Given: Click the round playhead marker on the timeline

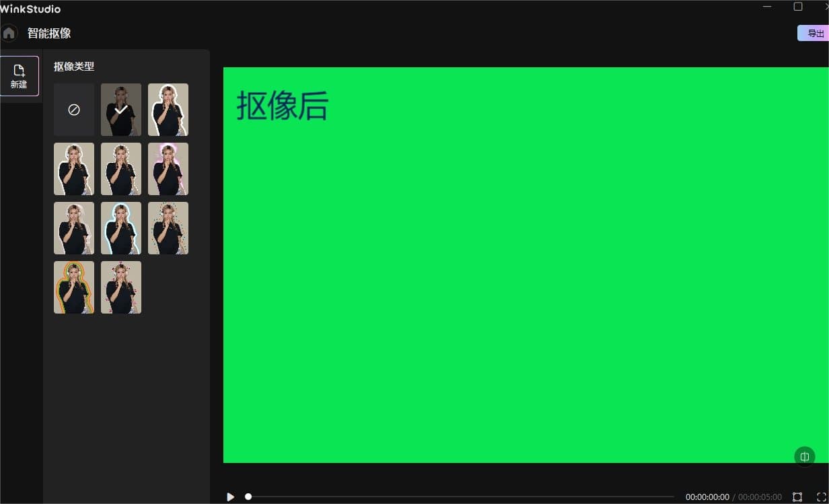Looking at the screenshot, I should coord(248,497).
